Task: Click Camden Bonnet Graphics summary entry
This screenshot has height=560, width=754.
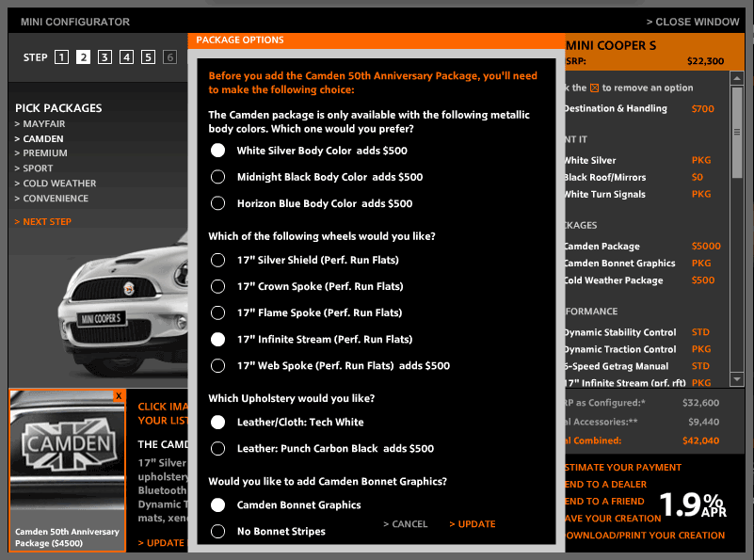Action: [x=638, y=263]
